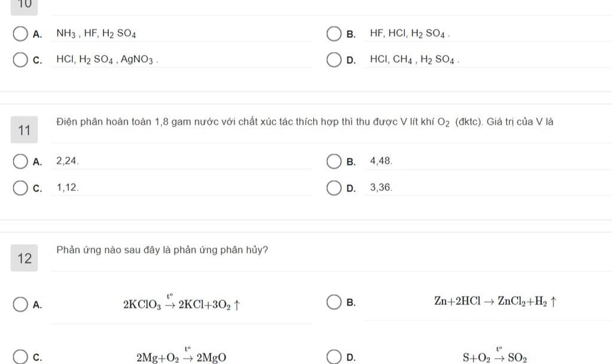Screen dimensions: 612x364
Task: Choose answer B 4,48 for question 11
Action: click(x=333, y=161)
